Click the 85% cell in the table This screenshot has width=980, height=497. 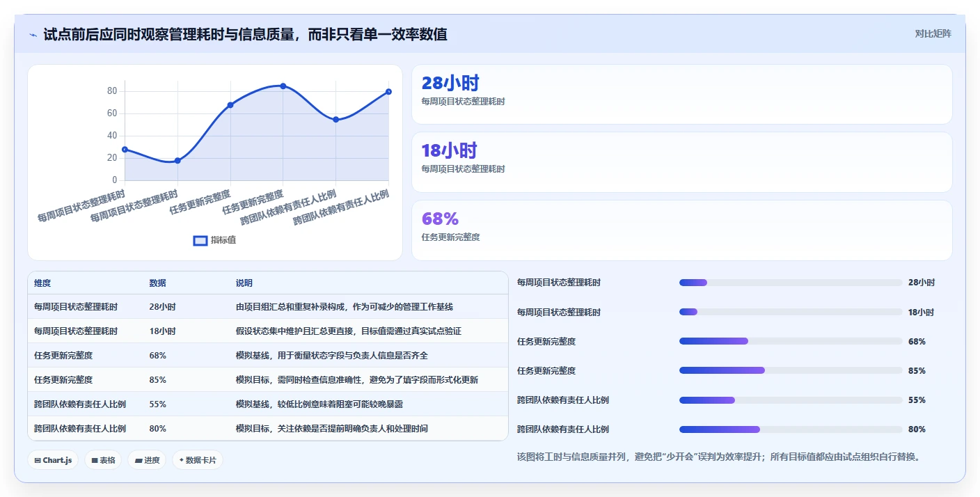158,380
